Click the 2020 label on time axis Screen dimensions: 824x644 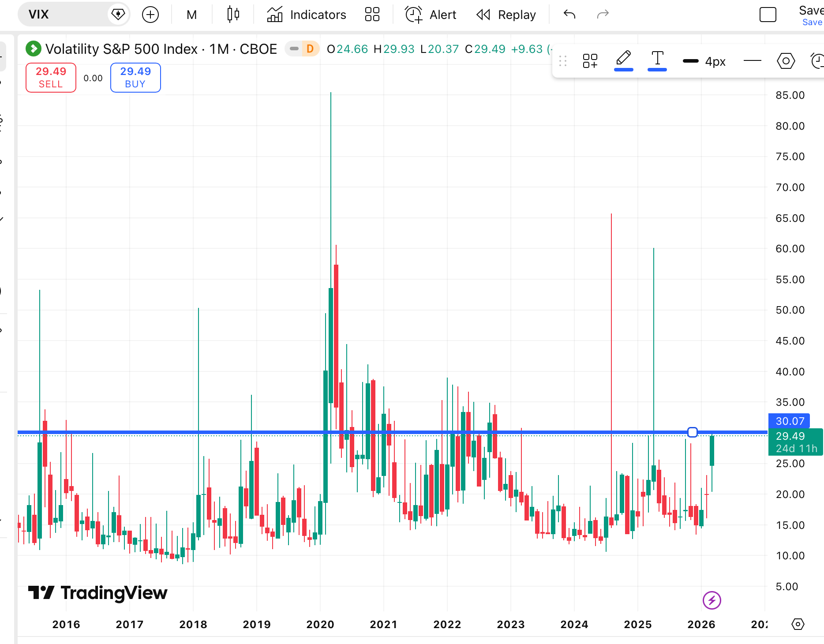point(320,625)
